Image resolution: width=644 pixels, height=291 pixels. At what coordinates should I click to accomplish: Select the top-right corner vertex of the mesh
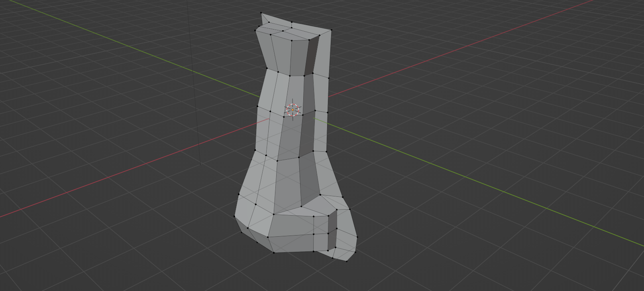pos(331,30)
